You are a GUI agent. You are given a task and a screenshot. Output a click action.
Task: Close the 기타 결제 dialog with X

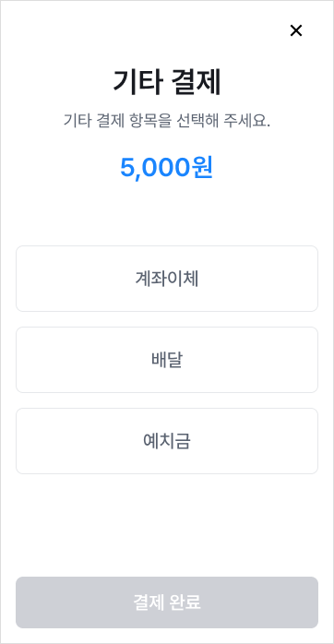pos(296,30)
